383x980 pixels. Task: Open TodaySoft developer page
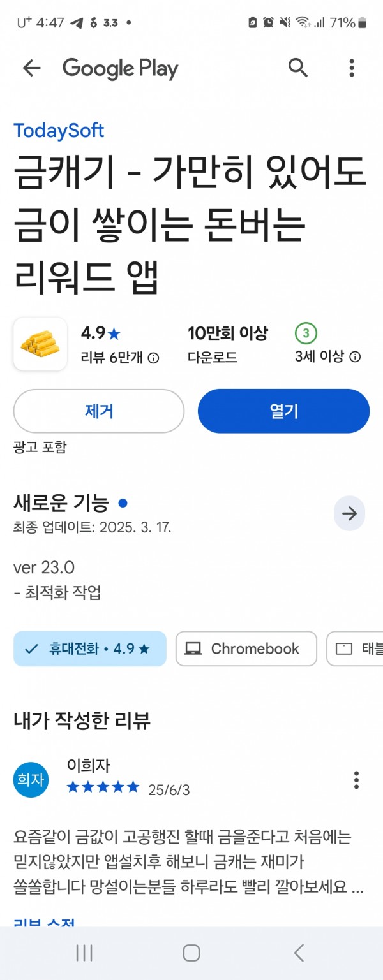(59, 131)
